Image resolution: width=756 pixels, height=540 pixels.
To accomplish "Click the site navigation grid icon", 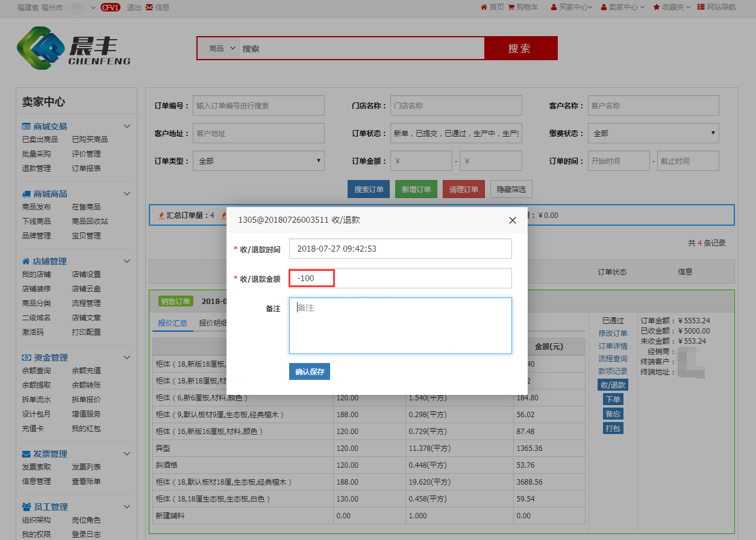I will [701, 7].
